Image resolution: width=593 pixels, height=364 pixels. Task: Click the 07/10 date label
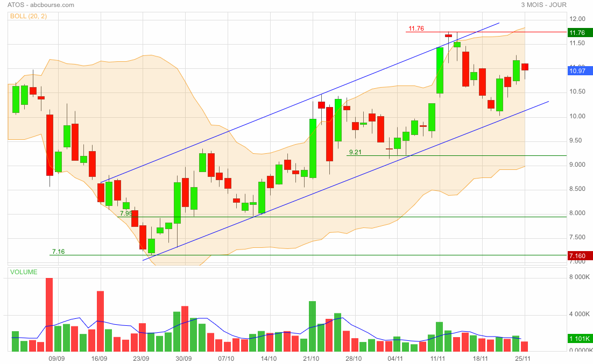[x=226, y=359]
